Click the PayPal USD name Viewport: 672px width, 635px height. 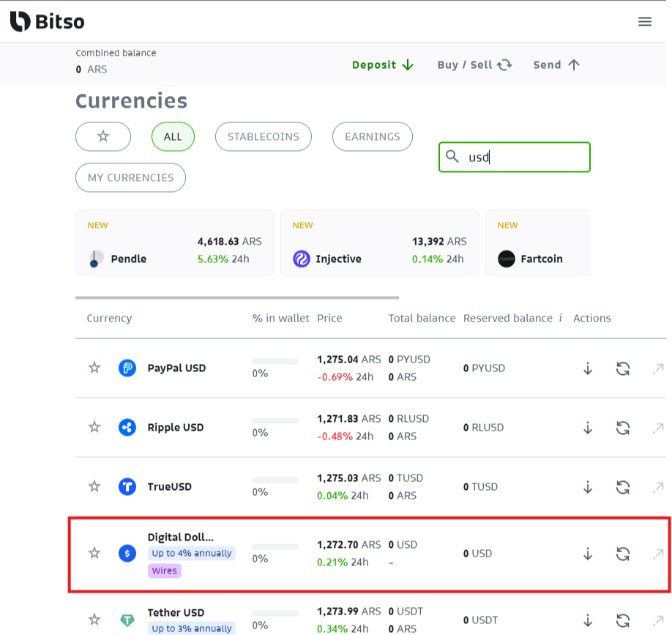tap(176, 368)
